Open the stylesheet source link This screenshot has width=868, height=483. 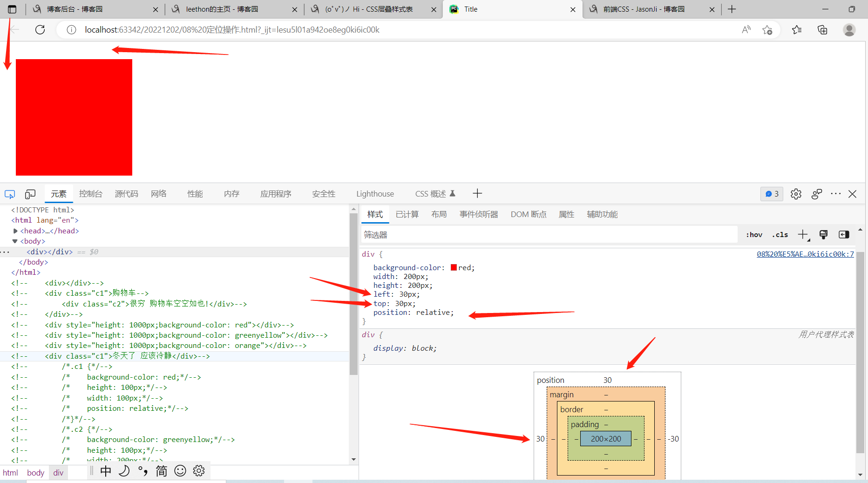[x=805, y=254]
